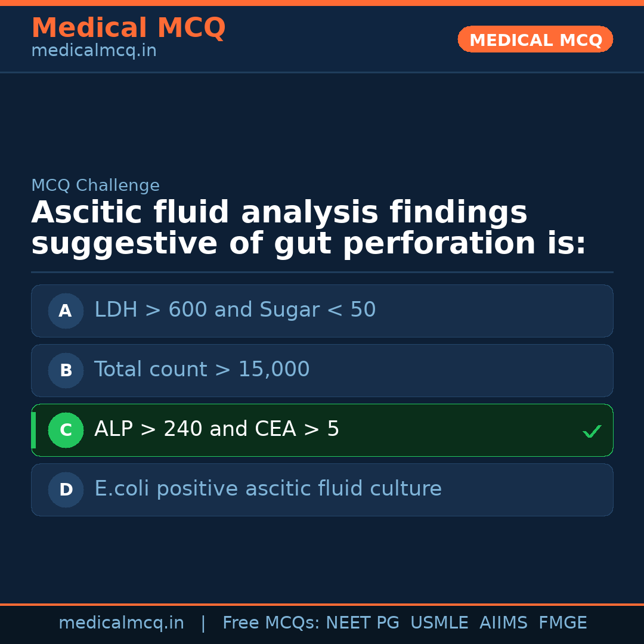This screenshot has width=644, height=644.
Task: Pick the "E.coli positive ascitic fluid culture" answer text
Action: pyautogui.click(x=268, y=489)
